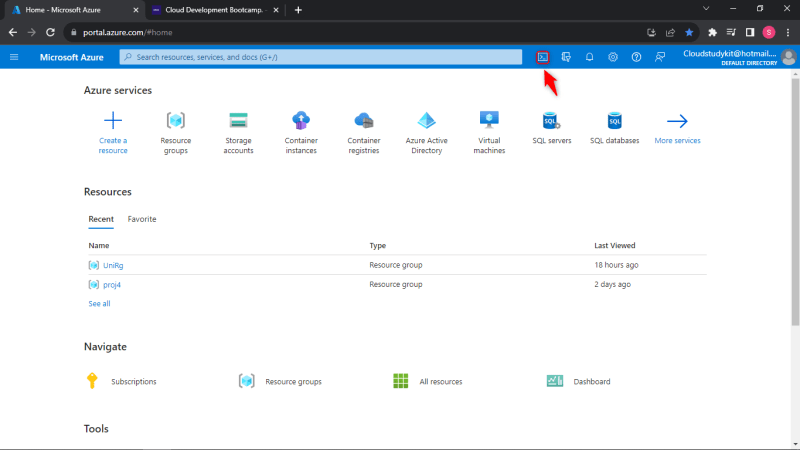Open All resources grid icon

pyautogui.click(x=401, y=381)
